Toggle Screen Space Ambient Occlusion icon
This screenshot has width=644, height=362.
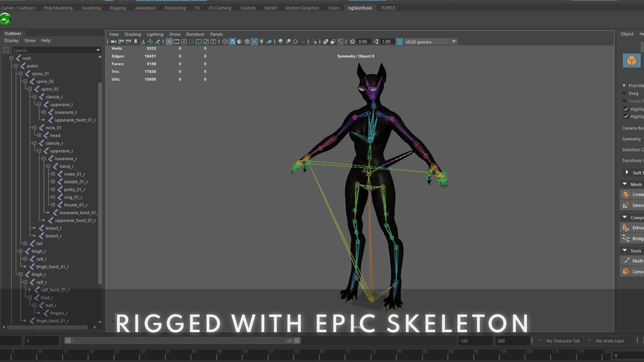coord(280,42)
